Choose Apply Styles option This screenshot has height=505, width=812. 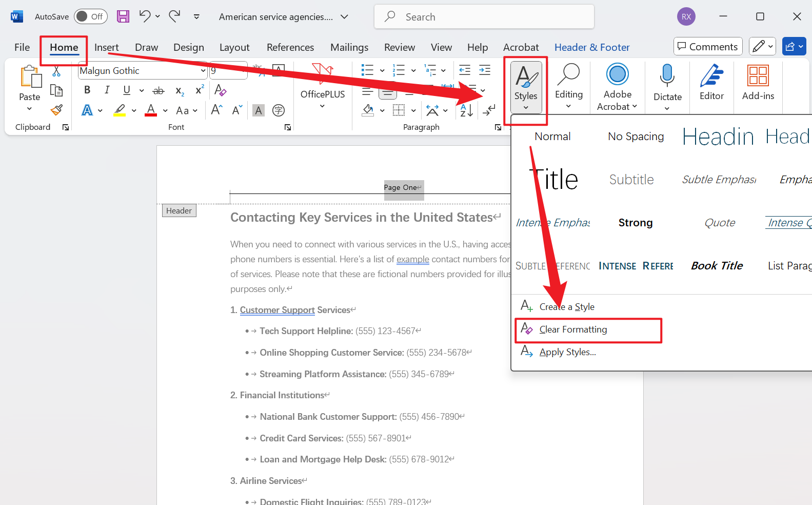[x=567, y=352]
